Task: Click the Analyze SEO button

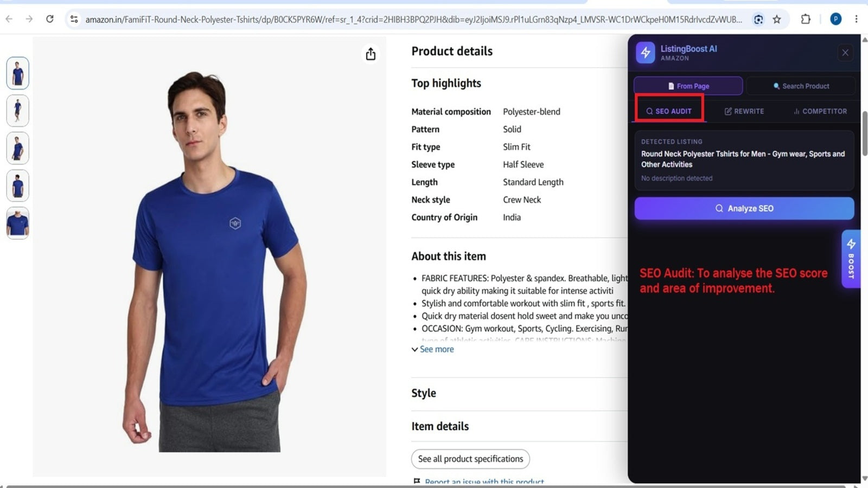Action: coord(744,208)
